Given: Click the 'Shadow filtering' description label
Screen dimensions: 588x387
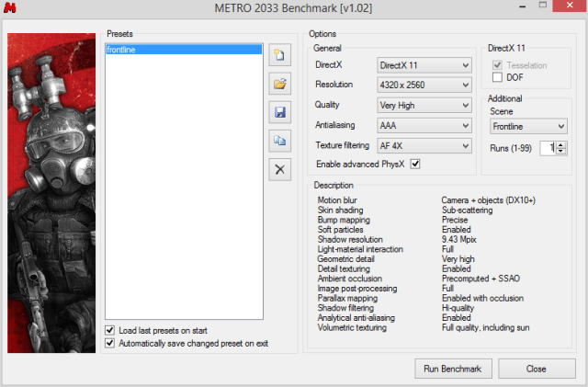Looking at the screenshot, I should pos(345,308).
